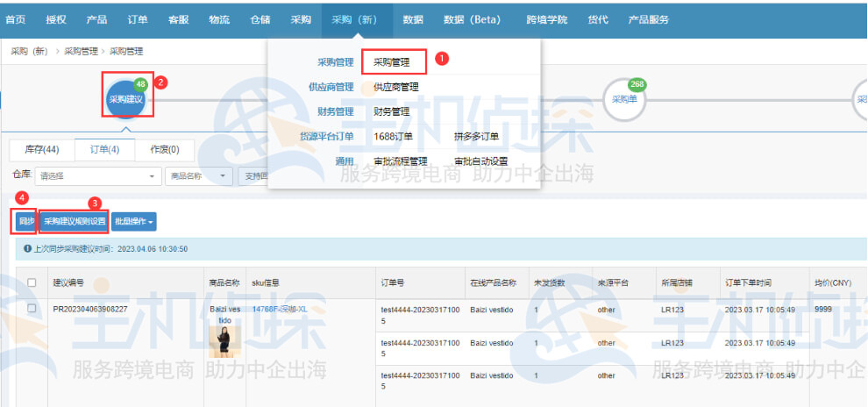The height and width of the screenshot is (407, 868).
Task: Select 1688订单 in the menu
Action: (x=393, y=136)
